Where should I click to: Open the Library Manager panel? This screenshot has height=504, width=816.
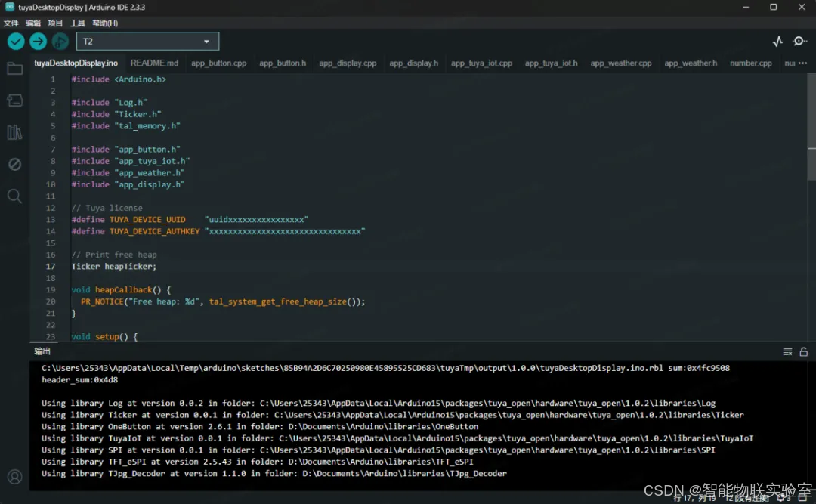point(14,132)
